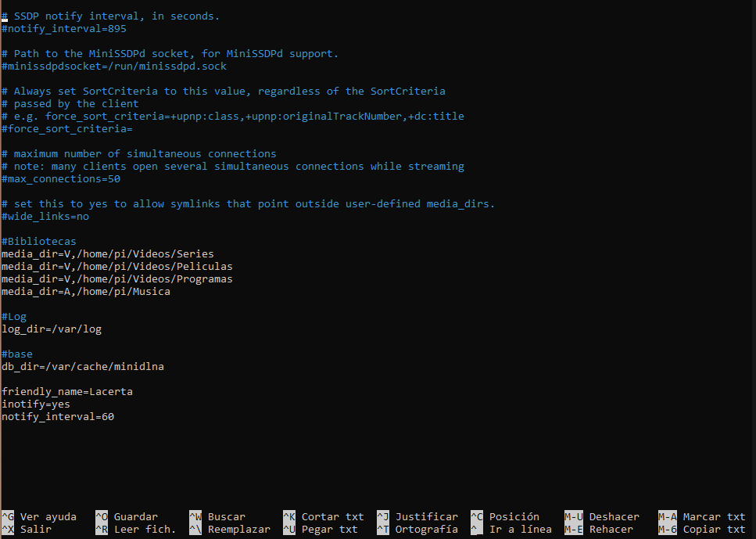Click the ^\ Reemplazar shortcut
Viewport: 756px width, 539px height.
click(x=230, y=530)
